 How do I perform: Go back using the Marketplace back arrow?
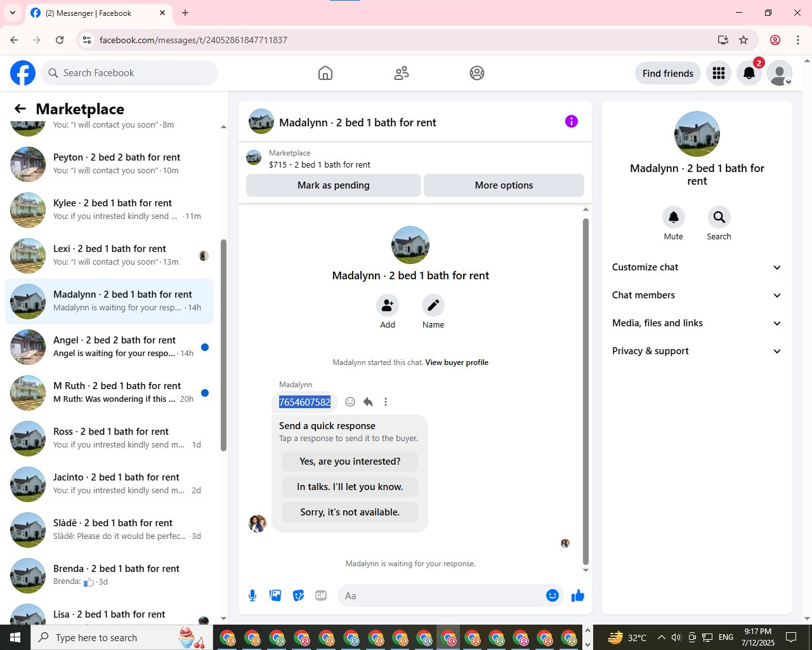20,109
